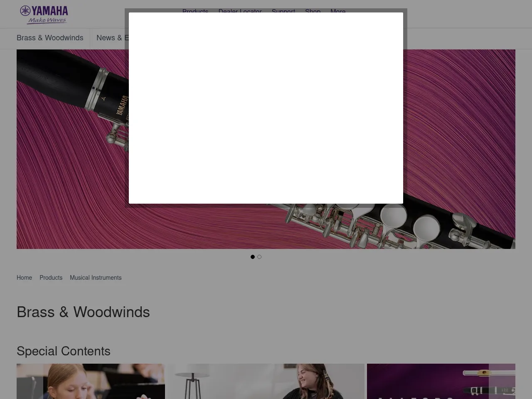
Task: Click the Brass & Woodwinds page heading
Action: coord(83,312)
